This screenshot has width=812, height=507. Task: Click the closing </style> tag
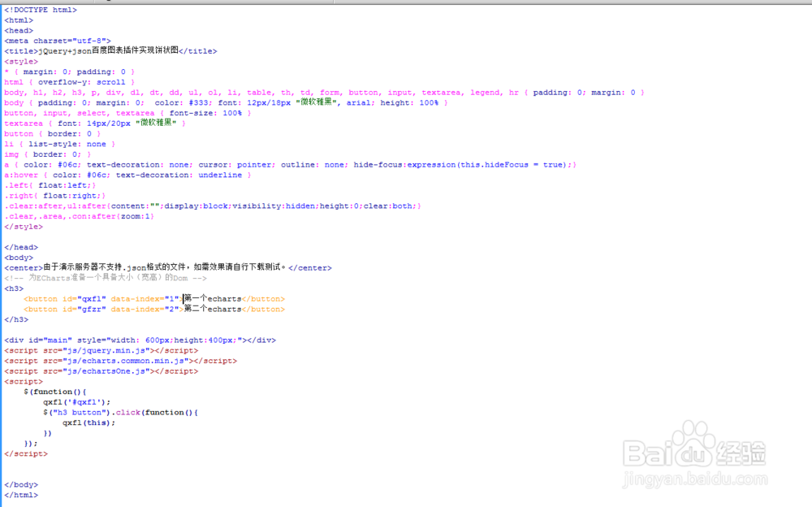[24, 227]
